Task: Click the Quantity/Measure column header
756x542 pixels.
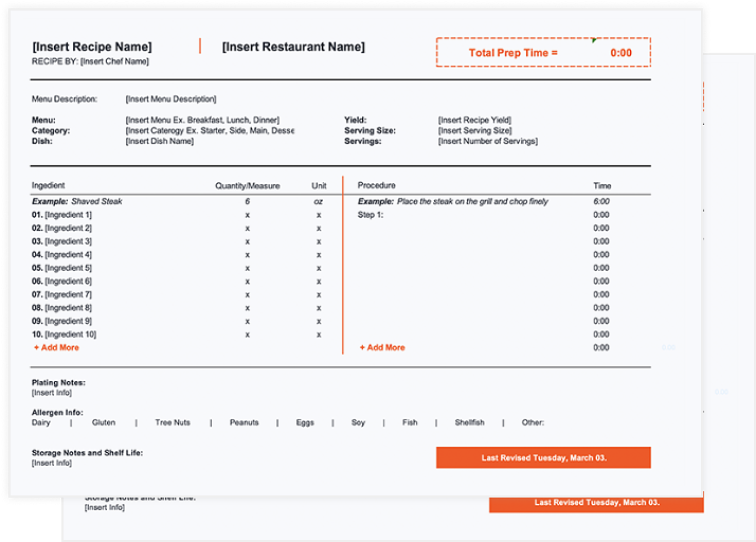Action: [x=248, y=186]
